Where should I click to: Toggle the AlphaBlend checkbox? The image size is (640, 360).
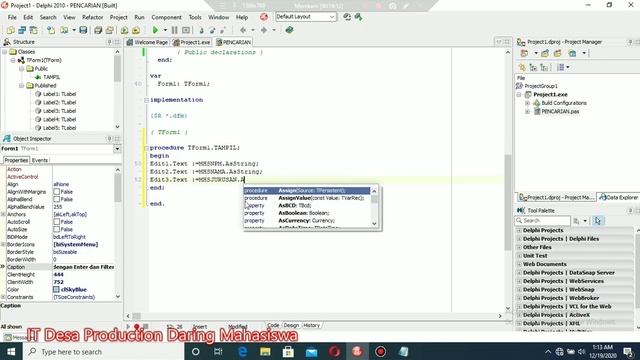pyautogui.click(x=57, y=199)
